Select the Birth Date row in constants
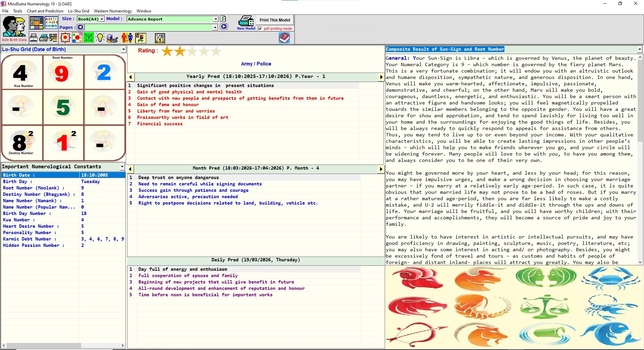The image size is (644, 350). pyautogui.click(x=63, y=175)
